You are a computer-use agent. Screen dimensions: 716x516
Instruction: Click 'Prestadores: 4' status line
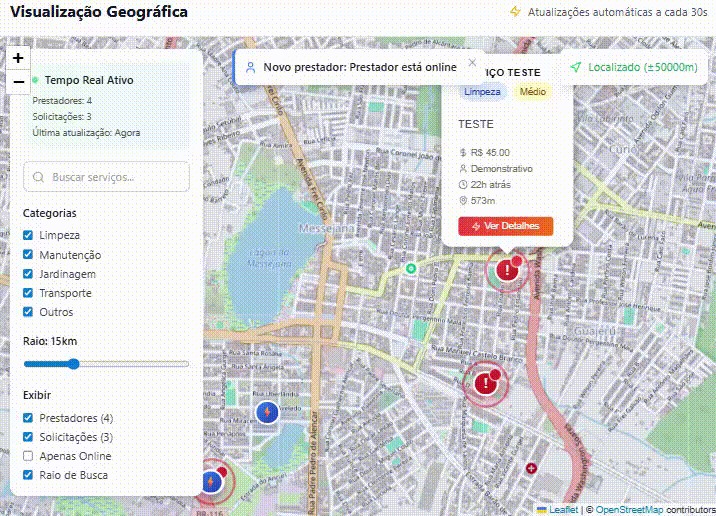point(62,100)
